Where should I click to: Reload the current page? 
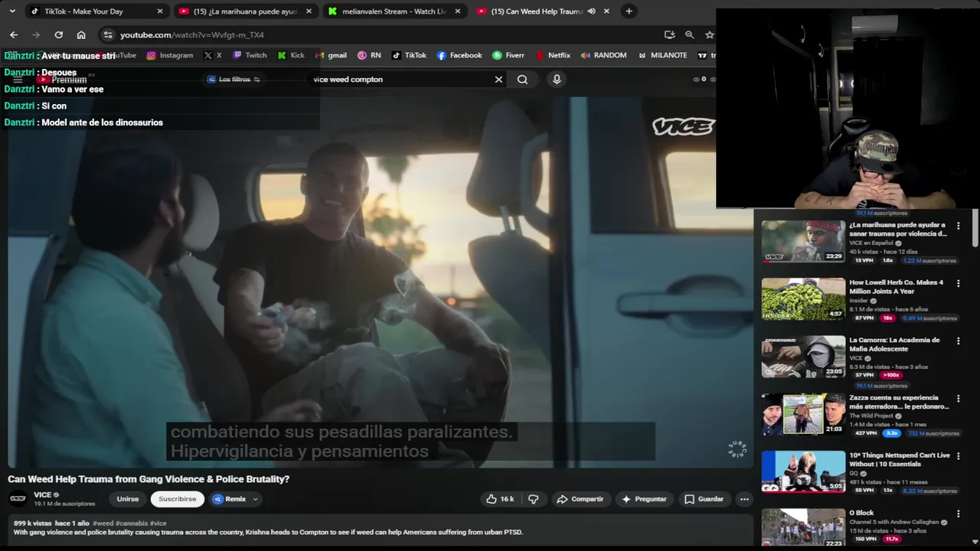tap(58, 34)
